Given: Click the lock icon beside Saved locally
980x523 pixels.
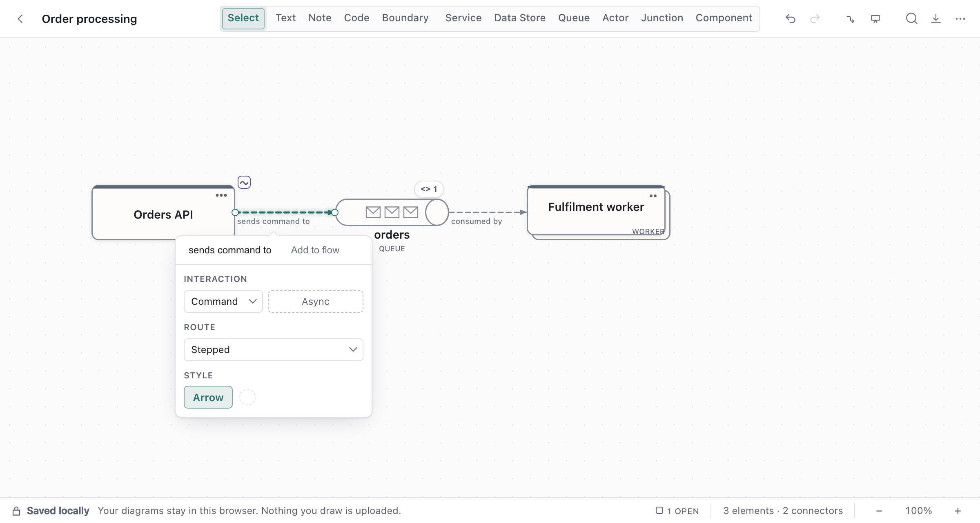Looking at the screenshot, I should pos(16,511).
